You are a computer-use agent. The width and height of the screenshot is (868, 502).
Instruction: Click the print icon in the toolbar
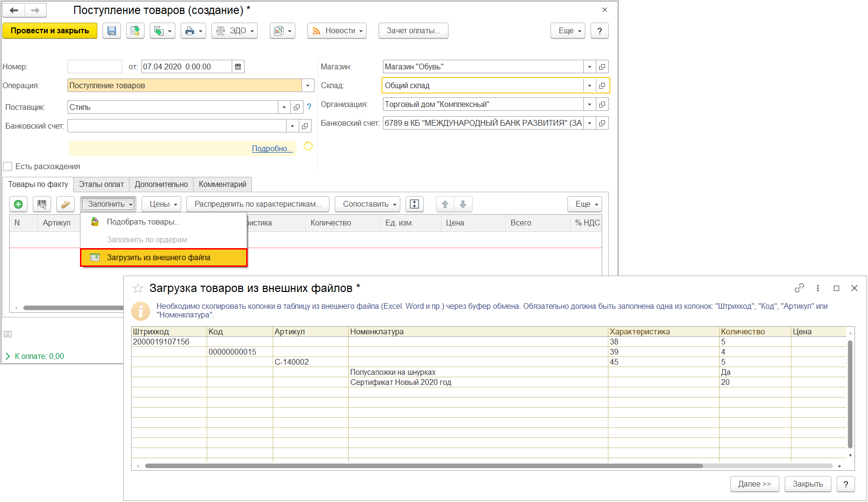(190, 31)
